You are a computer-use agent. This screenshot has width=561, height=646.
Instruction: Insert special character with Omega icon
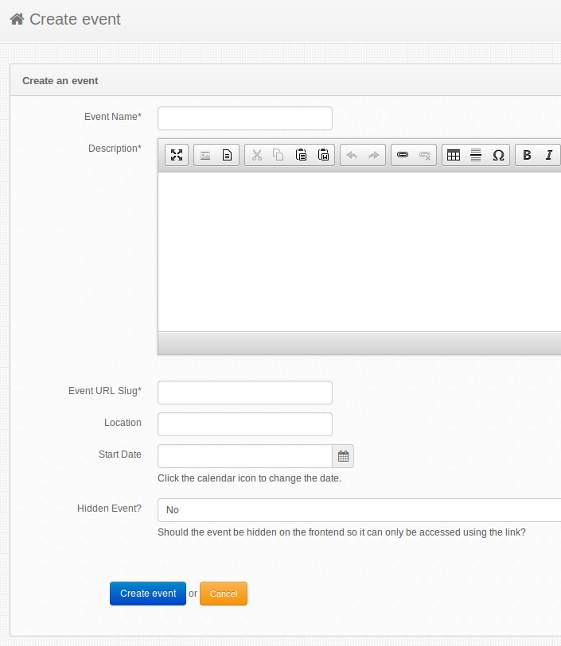click(498, 155)
